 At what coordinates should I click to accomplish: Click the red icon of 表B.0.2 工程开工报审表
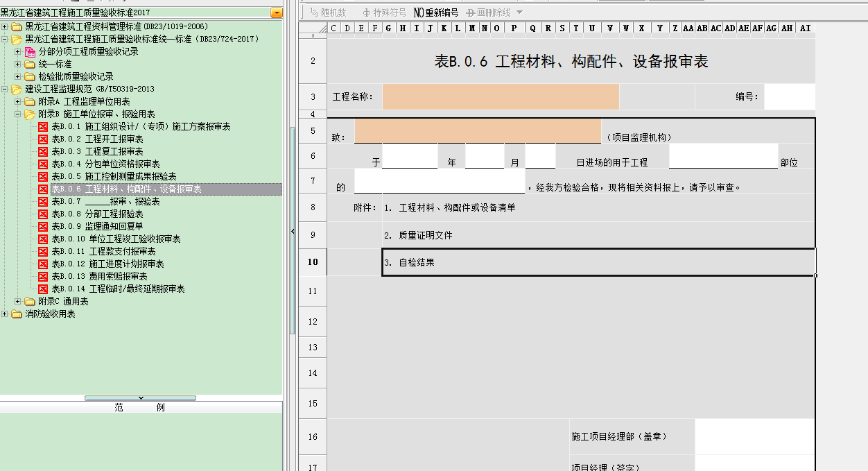point(43,139)
